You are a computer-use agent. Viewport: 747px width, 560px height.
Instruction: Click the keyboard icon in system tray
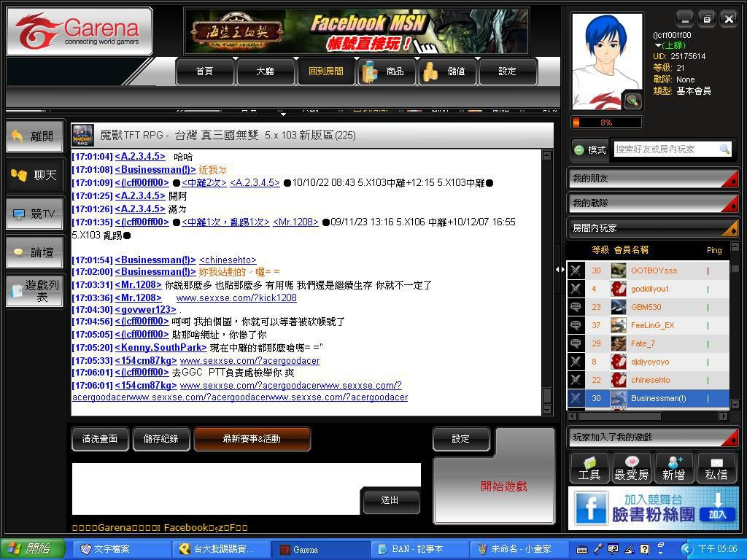[582, 550]
